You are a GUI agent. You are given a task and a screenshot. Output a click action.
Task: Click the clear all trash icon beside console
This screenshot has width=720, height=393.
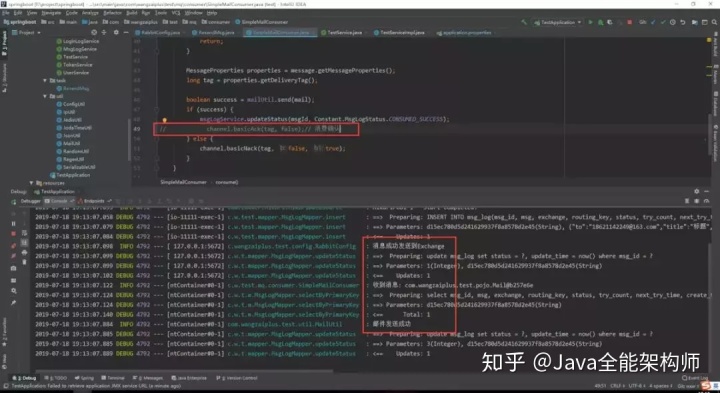[24, 262]
